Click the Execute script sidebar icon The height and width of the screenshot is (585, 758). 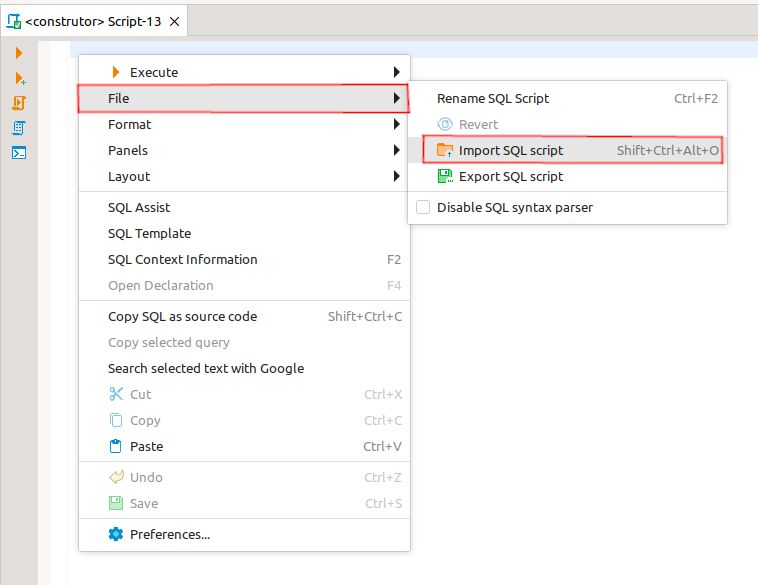tap(18, 103)
